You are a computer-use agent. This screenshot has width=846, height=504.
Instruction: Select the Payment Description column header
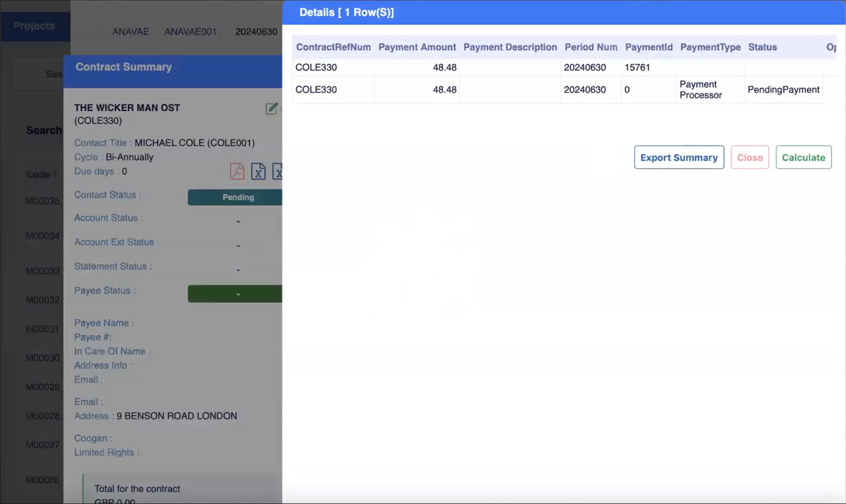click(x=510, y=47)
